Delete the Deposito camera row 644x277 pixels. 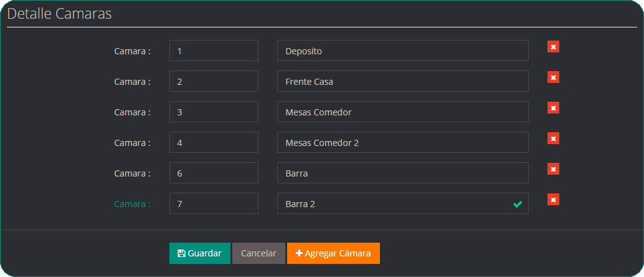553,47
